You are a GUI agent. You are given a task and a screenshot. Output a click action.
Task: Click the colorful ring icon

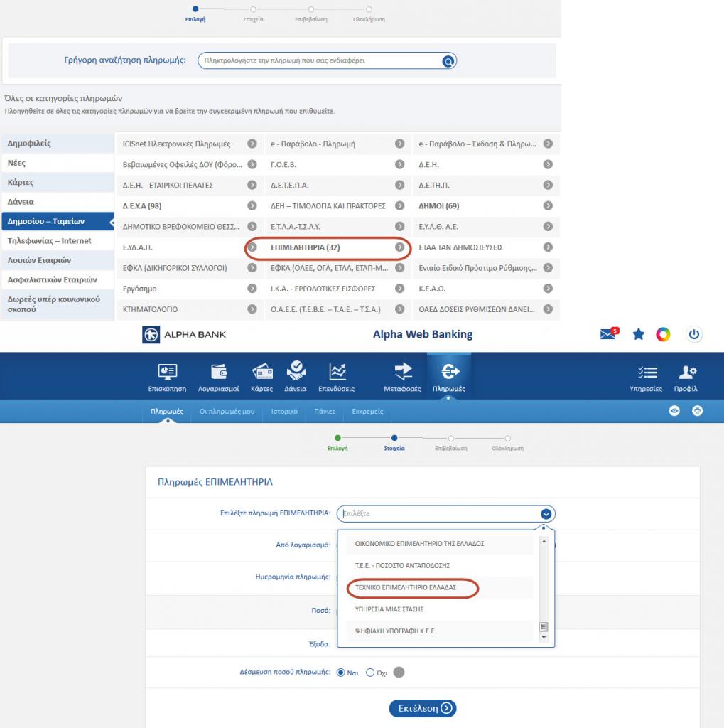(663, 334)
